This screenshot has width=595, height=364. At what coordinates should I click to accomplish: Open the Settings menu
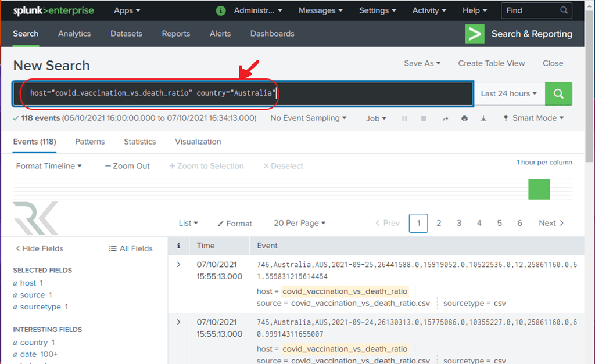378,10
